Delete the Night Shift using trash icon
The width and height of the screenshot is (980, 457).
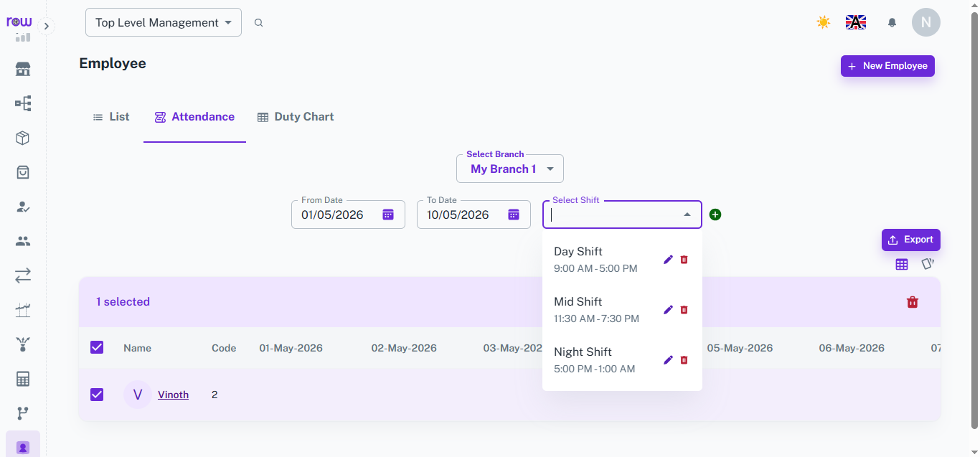684,360
